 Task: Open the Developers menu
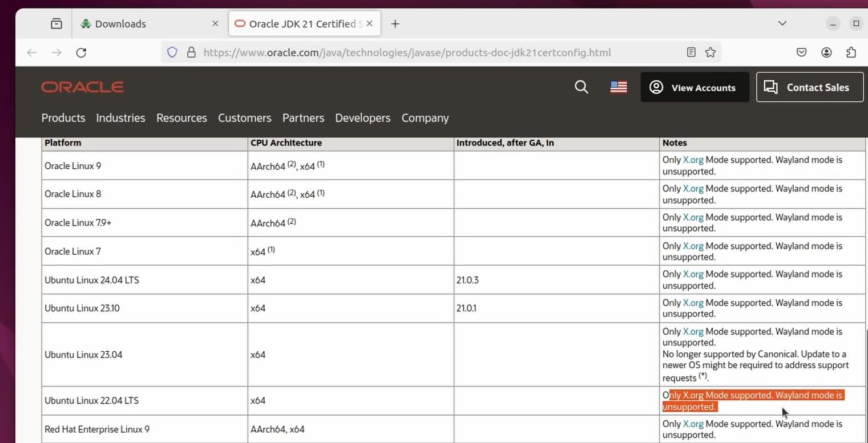(x=363, y=118)
